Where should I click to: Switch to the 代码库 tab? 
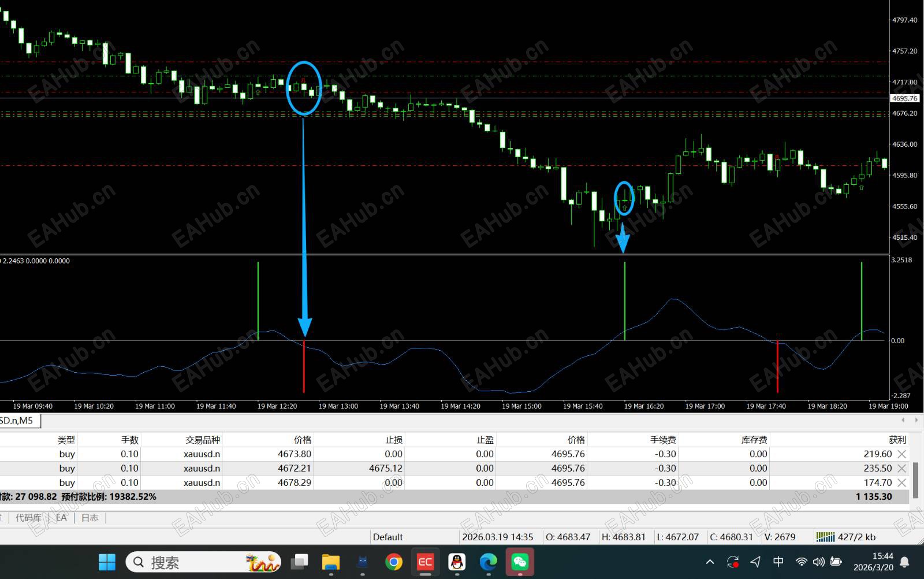28,518
